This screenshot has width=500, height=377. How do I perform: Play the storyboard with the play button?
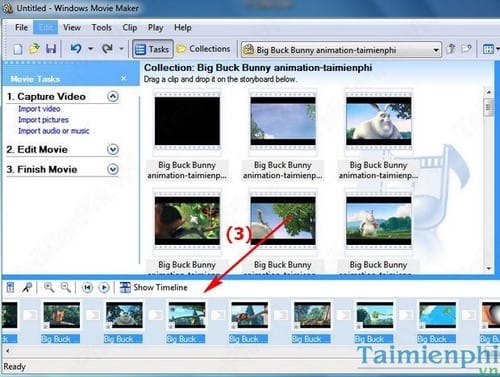[x=104, y=287]
